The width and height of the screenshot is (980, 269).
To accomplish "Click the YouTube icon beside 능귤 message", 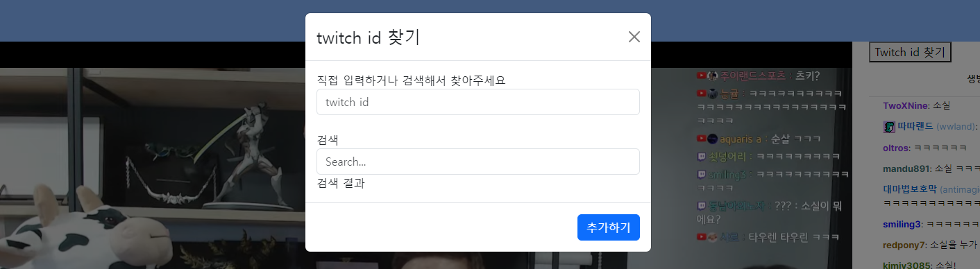I will click(702, 93).
